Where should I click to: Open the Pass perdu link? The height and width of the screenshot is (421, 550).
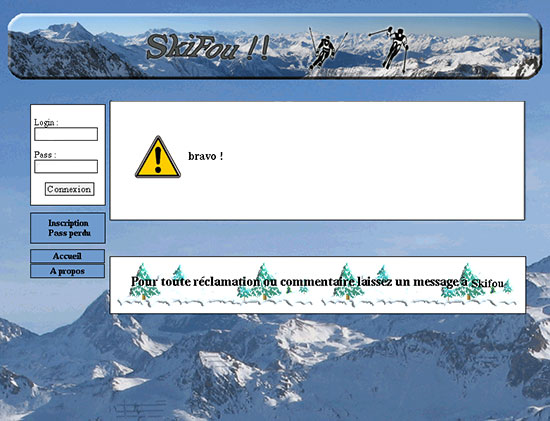tap(69, 233)
